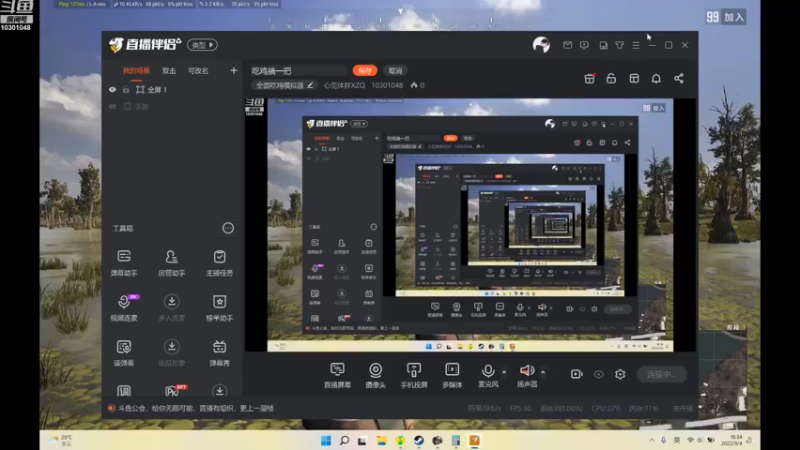Select the 全屏 1 source row

[x=172, y=90]
